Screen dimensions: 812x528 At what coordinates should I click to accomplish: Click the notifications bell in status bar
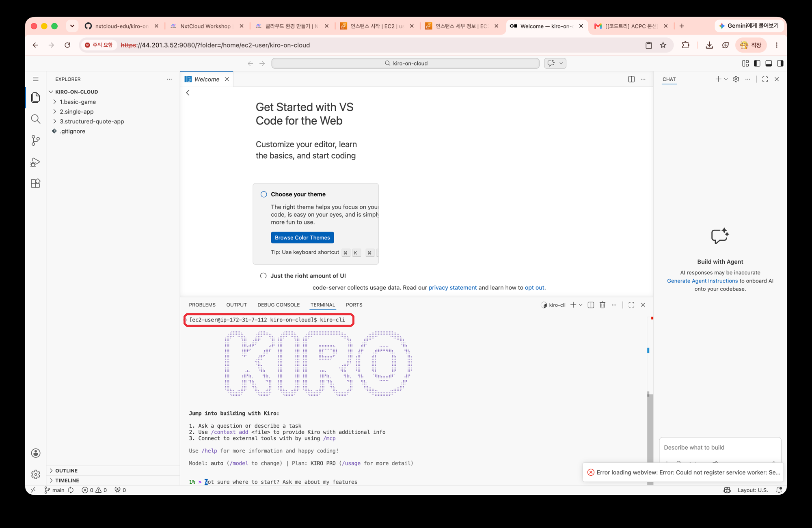coord(779,490)
